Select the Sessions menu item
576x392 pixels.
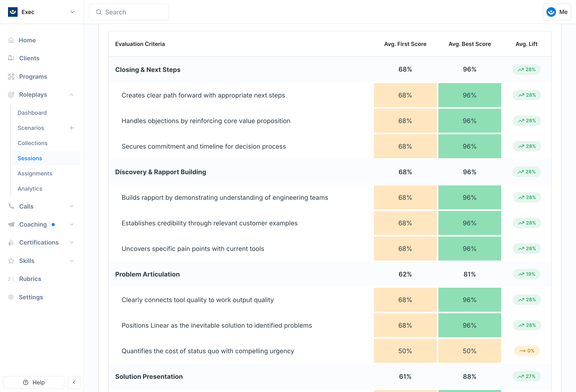(x=47, y=158)
